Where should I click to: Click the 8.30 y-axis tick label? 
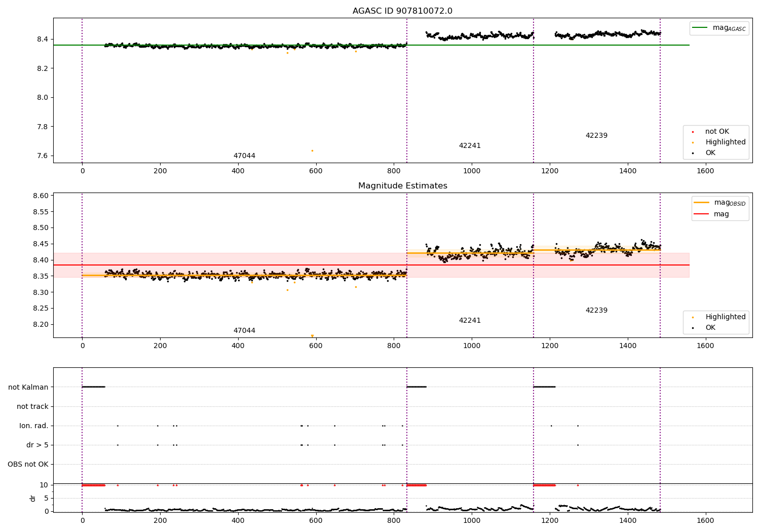point(40,292)
